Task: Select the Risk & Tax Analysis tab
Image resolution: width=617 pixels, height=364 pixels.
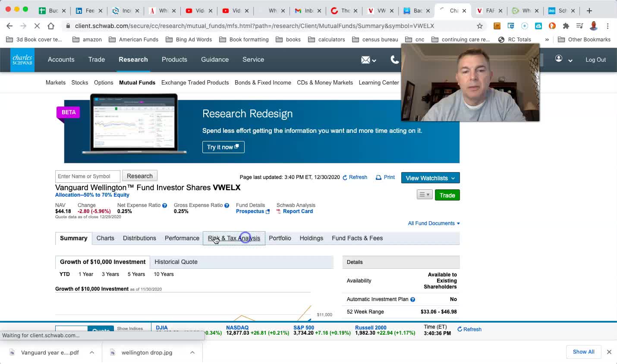Action: point(234,238)
